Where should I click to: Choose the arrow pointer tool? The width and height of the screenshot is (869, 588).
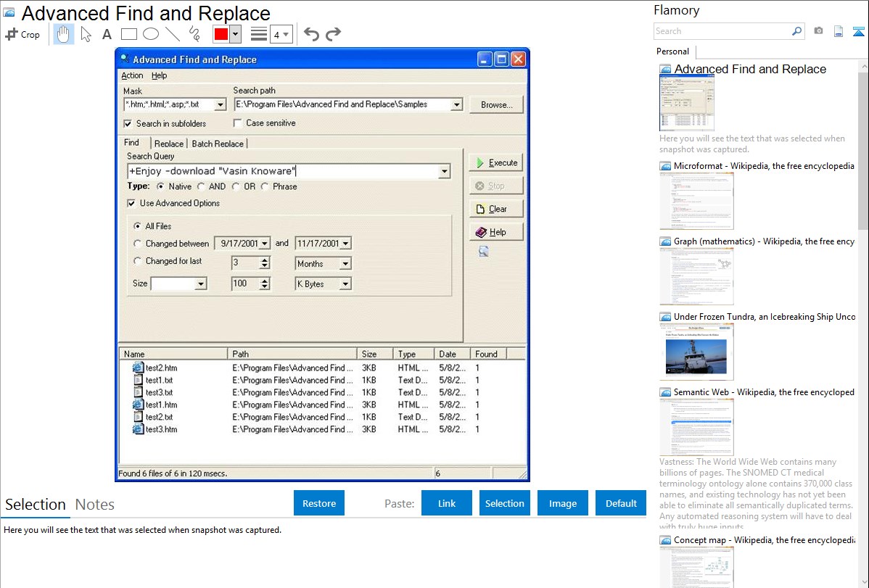click(x=86, y=34)
